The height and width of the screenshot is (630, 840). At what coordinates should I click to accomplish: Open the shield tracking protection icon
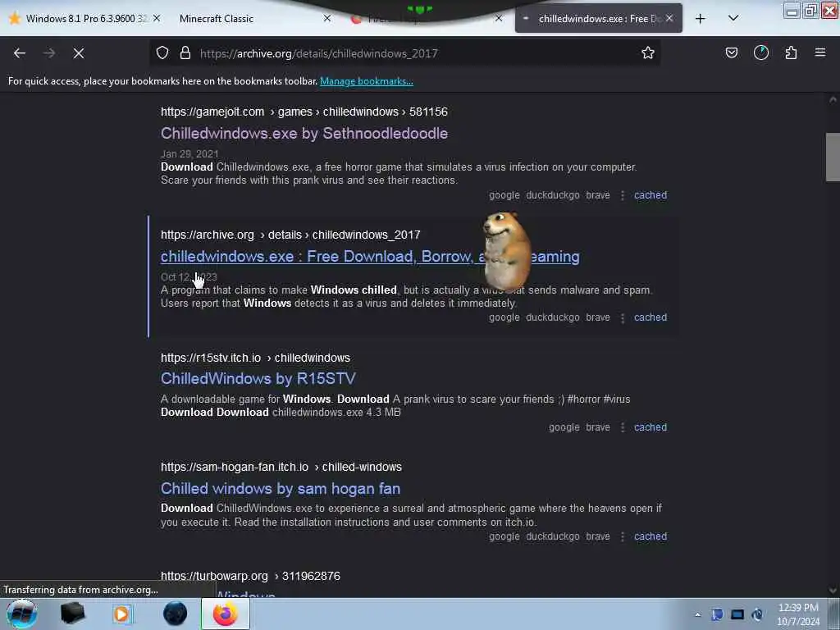coord(162,52)
